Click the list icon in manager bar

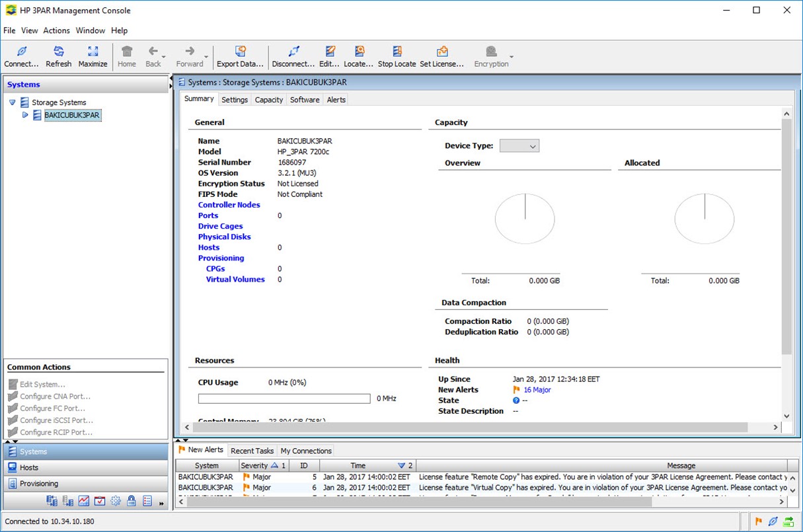(x=147, y=501)
